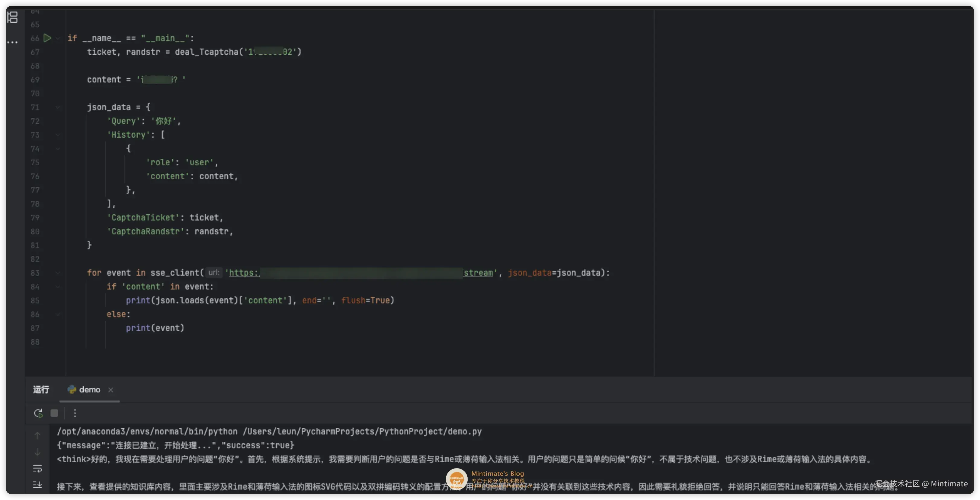
Task: Toggle soft-wrap in the Run console
Action: tap(37, 468)
